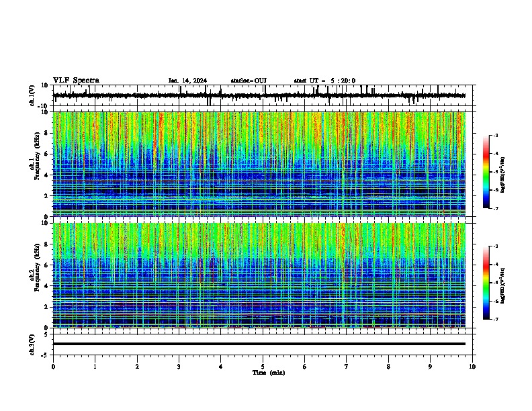The image size is (532, 411).
Task: Click the "Time (min)" axis title
Action: (269, 373)
